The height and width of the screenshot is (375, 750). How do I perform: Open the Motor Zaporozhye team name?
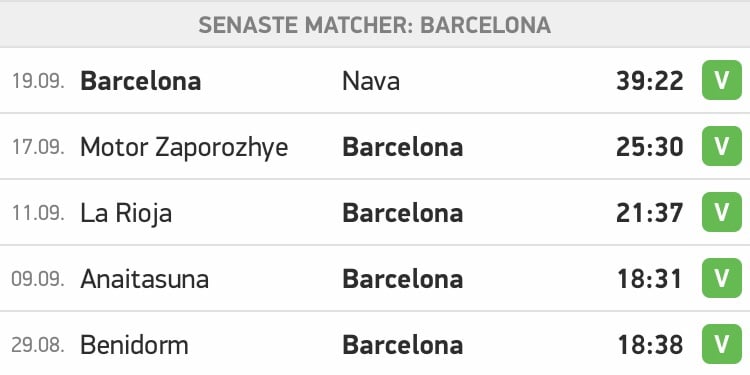pos(184,148)
